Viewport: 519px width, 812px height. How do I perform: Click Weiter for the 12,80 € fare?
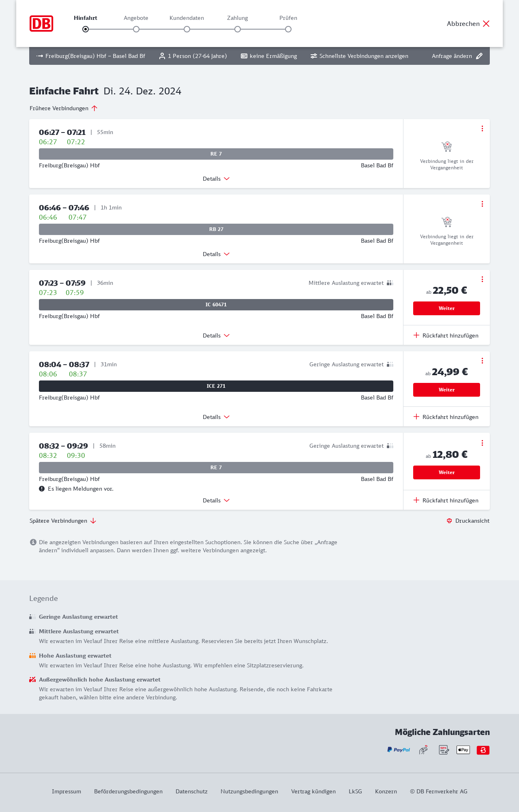click(446, 472)
